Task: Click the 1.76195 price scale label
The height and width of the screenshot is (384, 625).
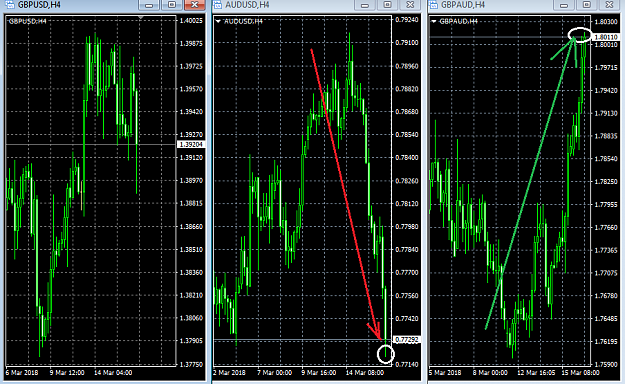Action: click(606, 342)
